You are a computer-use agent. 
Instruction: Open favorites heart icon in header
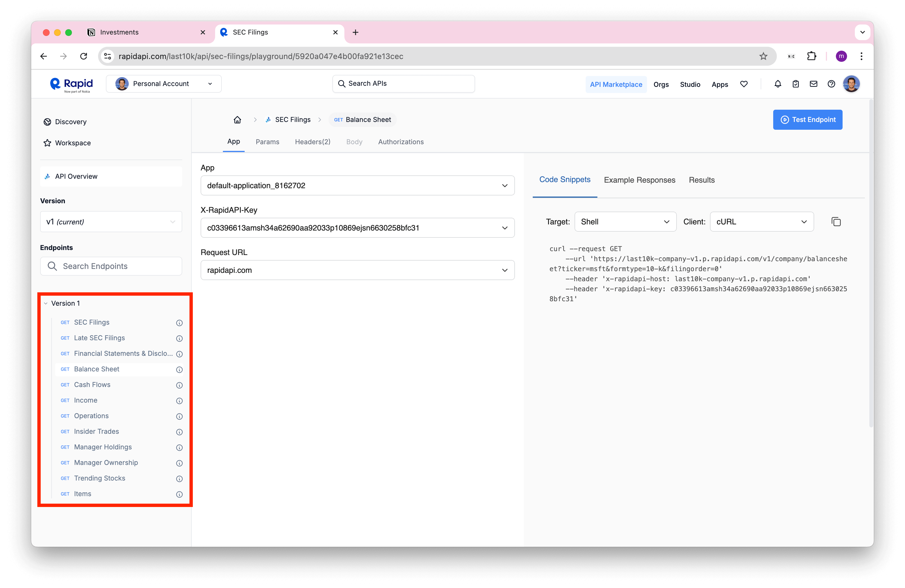pyautogui.click(x=744, y=84)
